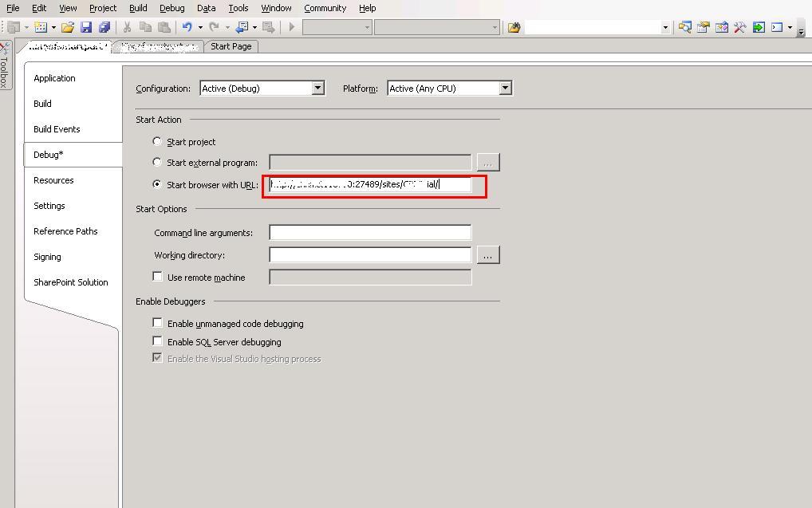
Task: Click the Cut scissors icon
Action: [x=127, y=27]
